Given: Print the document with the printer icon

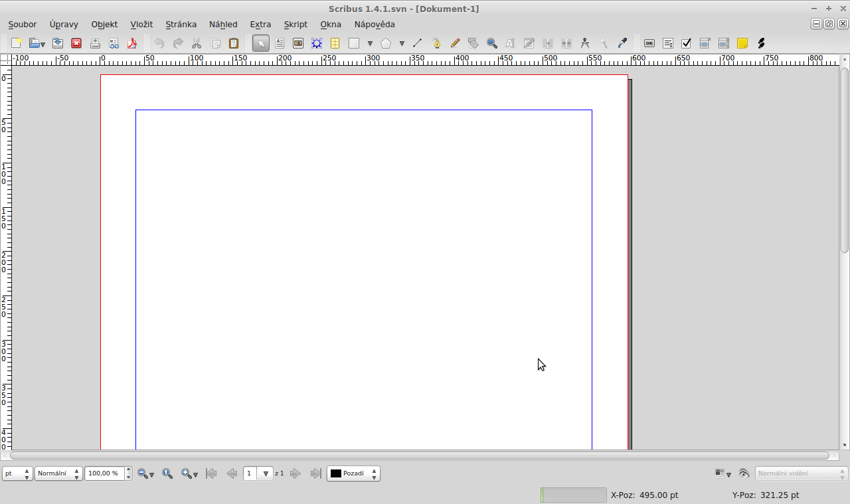Looking at the screenshot, I should [95, 43].
